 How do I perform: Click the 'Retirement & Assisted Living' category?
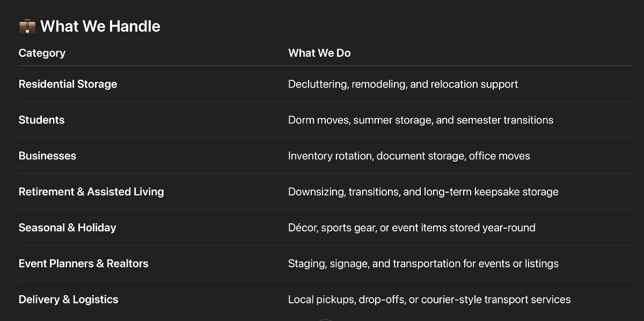(91, 192)
